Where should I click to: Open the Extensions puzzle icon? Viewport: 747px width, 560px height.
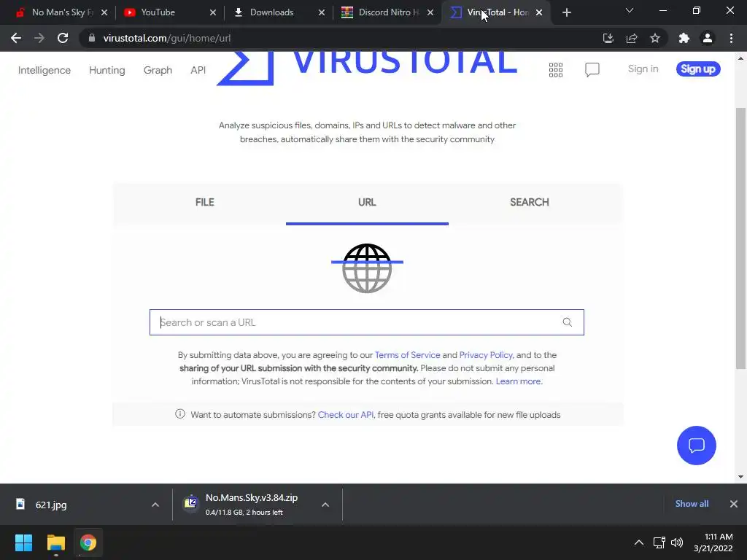[x=684, y=38]
